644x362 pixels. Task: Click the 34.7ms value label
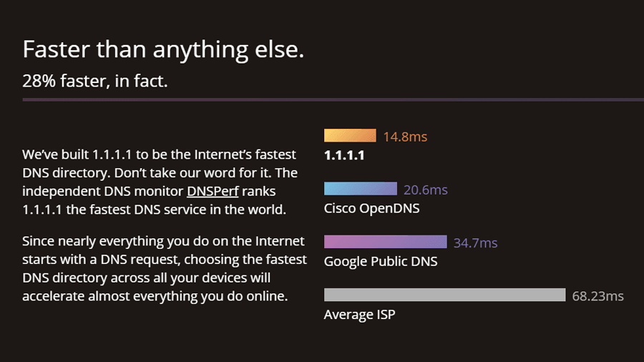pos(475,243)
